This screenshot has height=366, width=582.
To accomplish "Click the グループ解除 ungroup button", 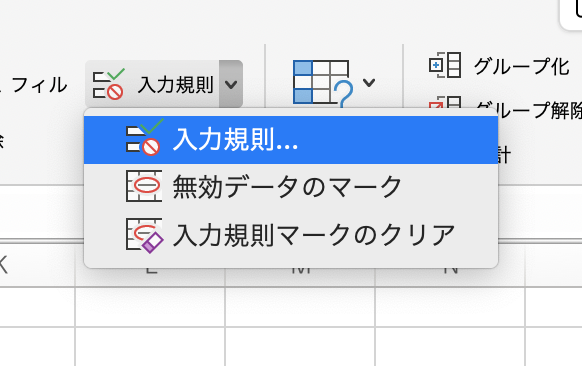I will (505, 107).
